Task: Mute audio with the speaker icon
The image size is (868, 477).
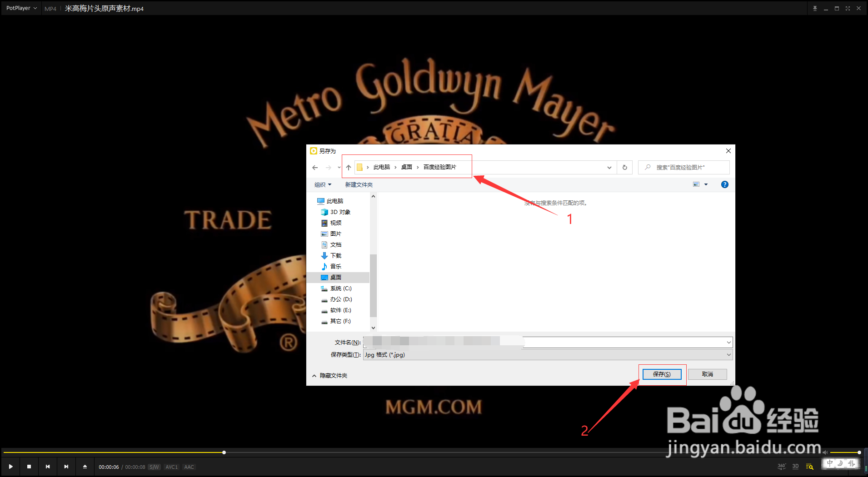Action: click(x=825, y=452)
